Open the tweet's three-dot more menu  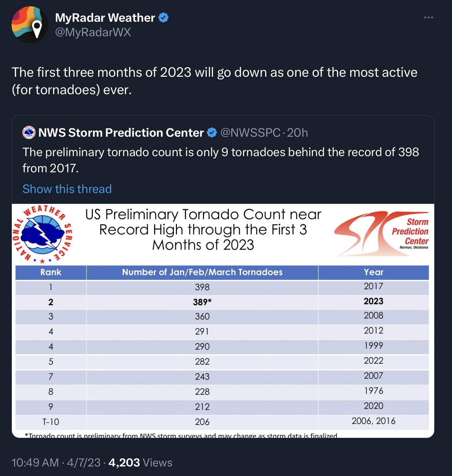coord(428,17)
